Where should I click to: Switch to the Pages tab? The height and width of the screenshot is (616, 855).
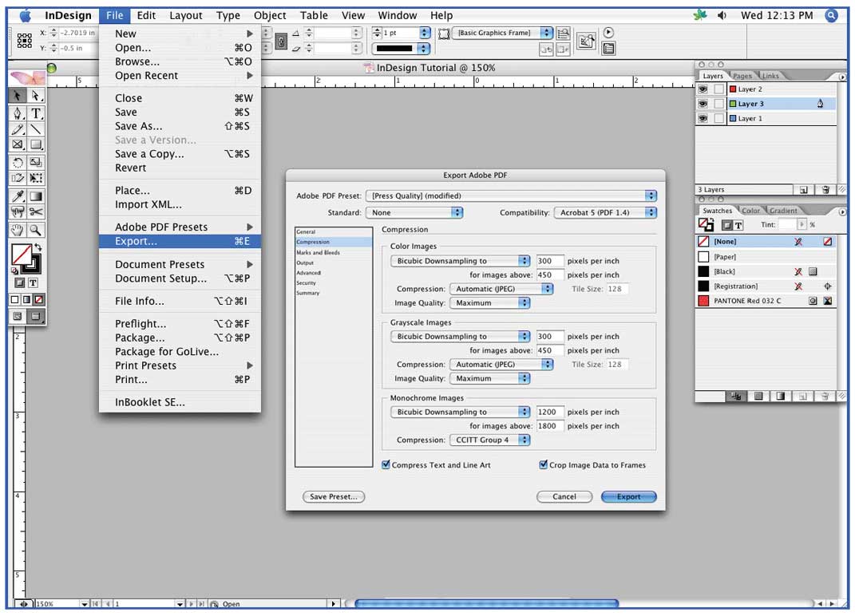pos(742,76)
